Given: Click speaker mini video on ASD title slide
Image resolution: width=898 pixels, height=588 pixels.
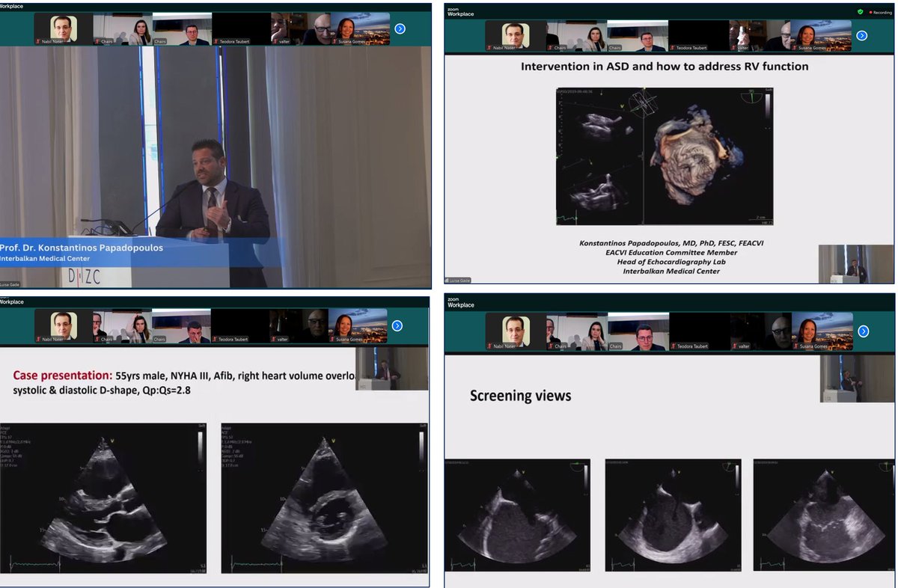Looking at the screenshot, I should coord(855,264).
